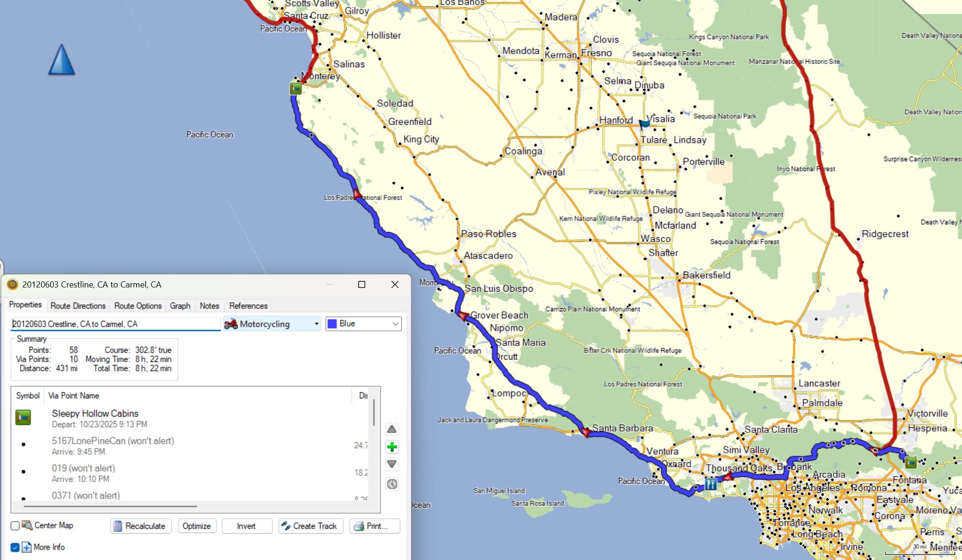Click the green plus insert waypoint icon
962x560 pixels.
point(392,447)
